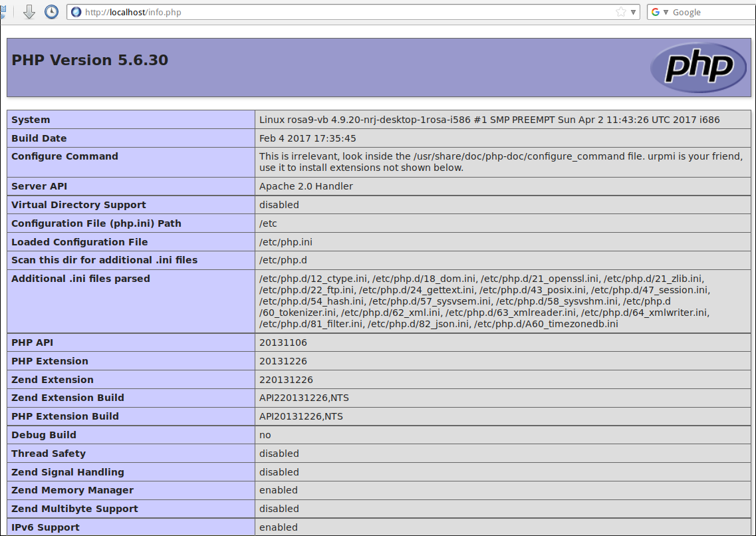Viewport: 756px width, 536px height.
Task: Bookmark this page with the star icon
Action: click(x=621, y=12)
